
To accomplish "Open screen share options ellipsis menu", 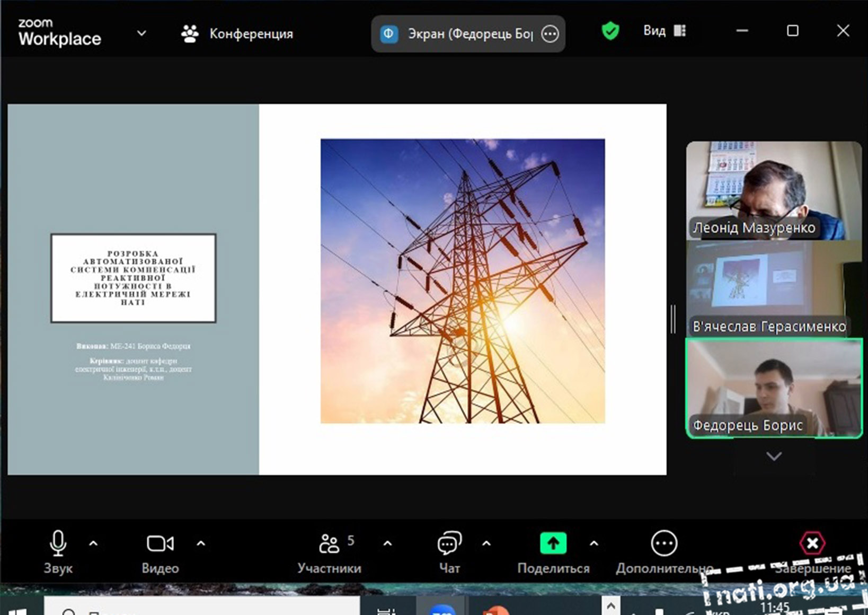I will [550, 34].
